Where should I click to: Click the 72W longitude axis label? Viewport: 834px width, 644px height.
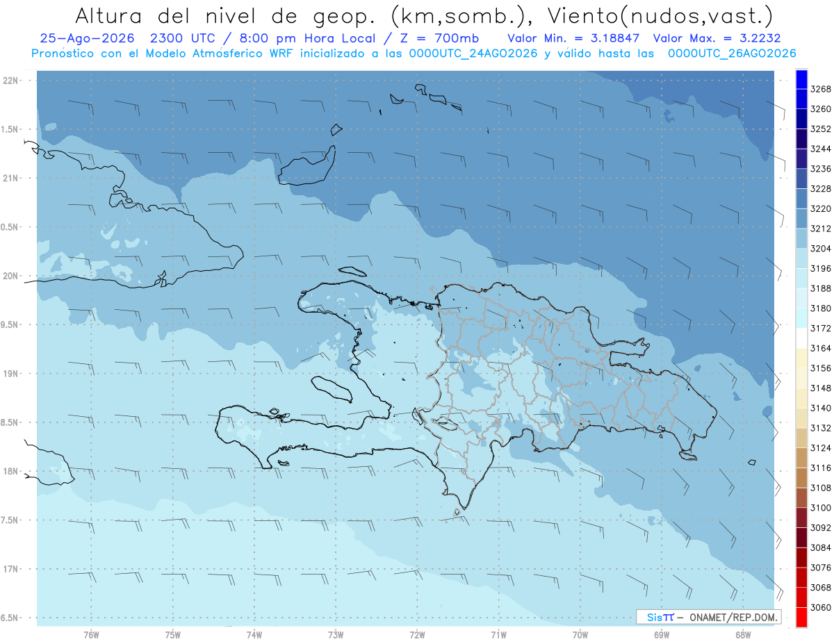417,635
